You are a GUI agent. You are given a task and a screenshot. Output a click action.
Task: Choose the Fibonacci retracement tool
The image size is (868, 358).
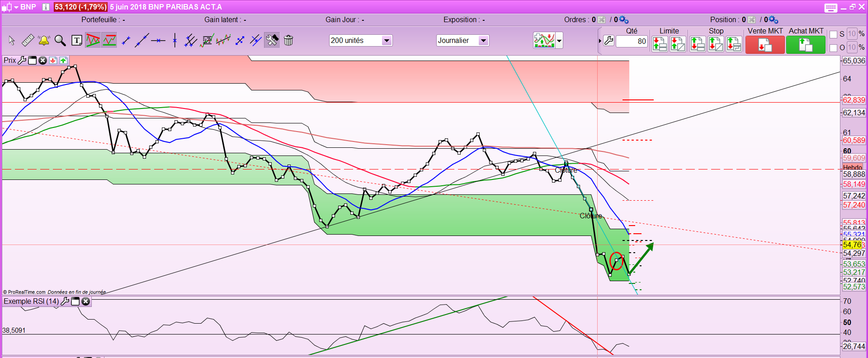207,41
